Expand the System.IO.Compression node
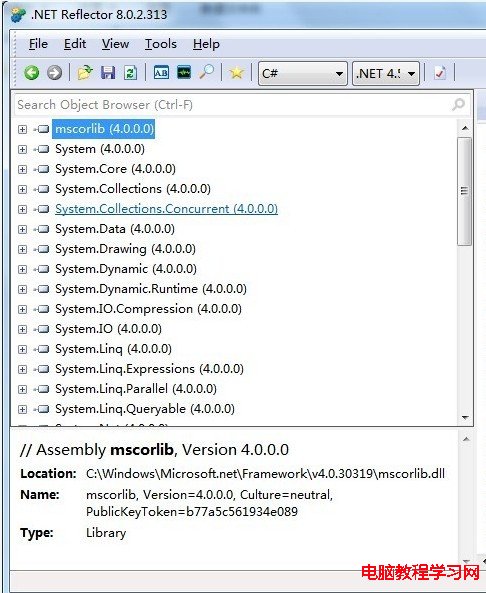 (23, 309)
